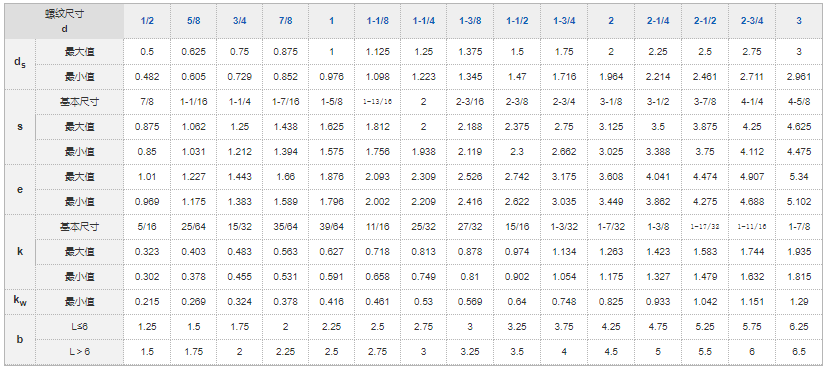The height and width of the screenshot is (369, 826).
Task: Click the 6.5 value in last row
Action: pyautogui.click(x=799, y=352)
